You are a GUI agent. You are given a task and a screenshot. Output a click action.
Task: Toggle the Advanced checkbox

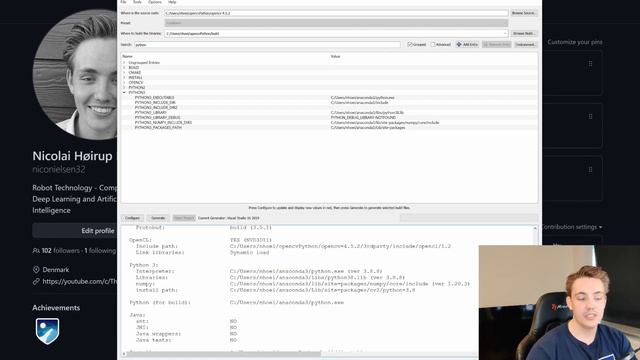433,44
